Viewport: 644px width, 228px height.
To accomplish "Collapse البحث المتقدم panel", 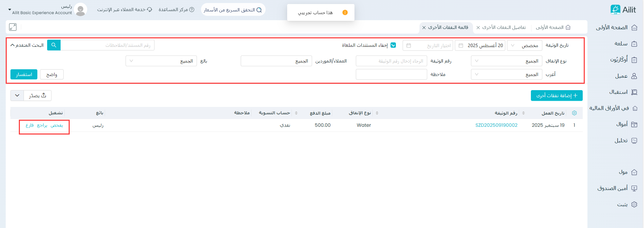I will [27, 45].
